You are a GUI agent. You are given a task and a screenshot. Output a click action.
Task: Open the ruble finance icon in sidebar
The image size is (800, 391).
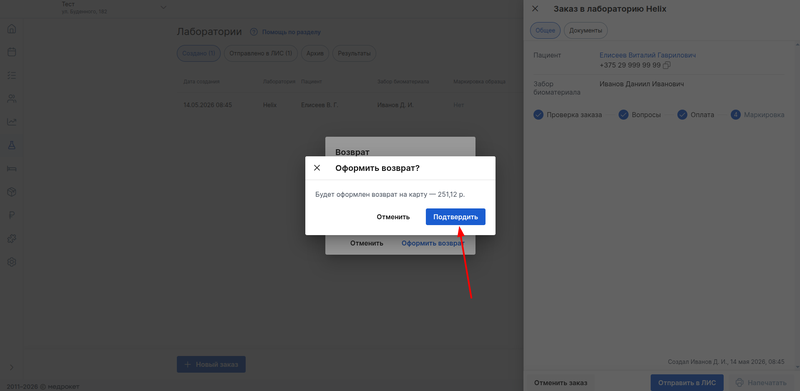coord(12,215)
